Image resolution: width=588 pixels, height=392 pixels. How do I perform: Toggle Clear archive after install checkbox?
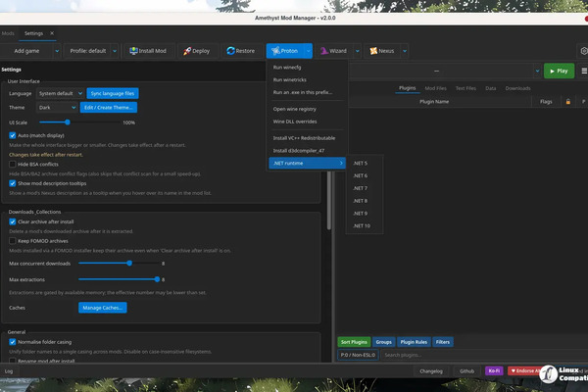click(13, 221)
